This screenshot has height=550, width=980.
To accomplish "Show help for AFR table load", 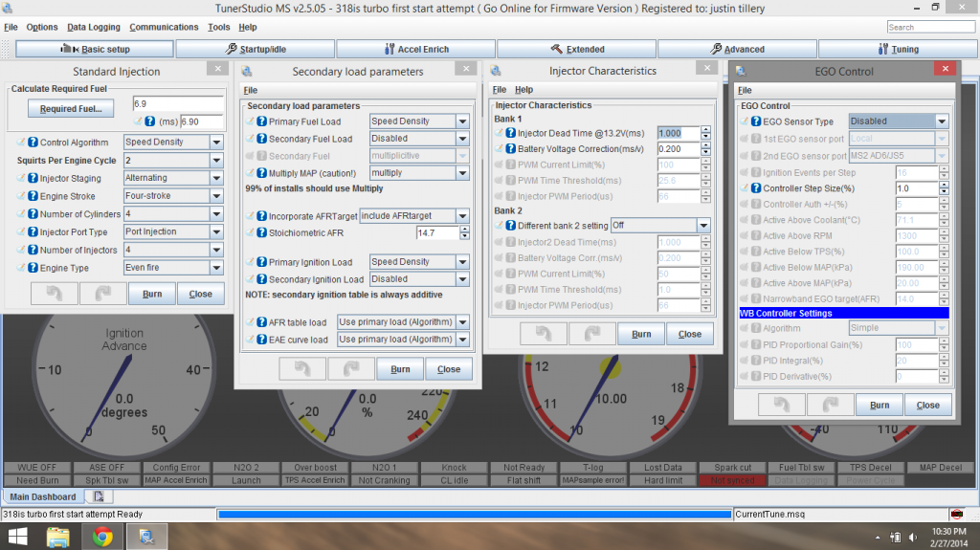I will tap(262, 322).
